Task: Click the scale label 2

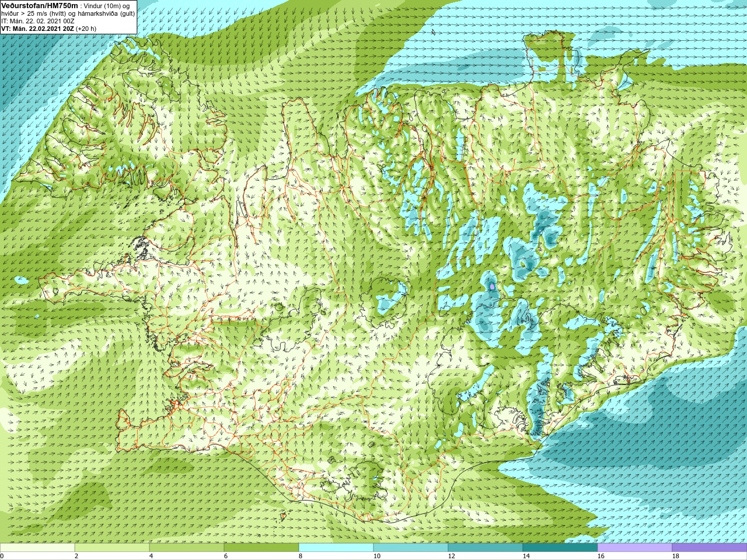Action: tap(76, 556)
